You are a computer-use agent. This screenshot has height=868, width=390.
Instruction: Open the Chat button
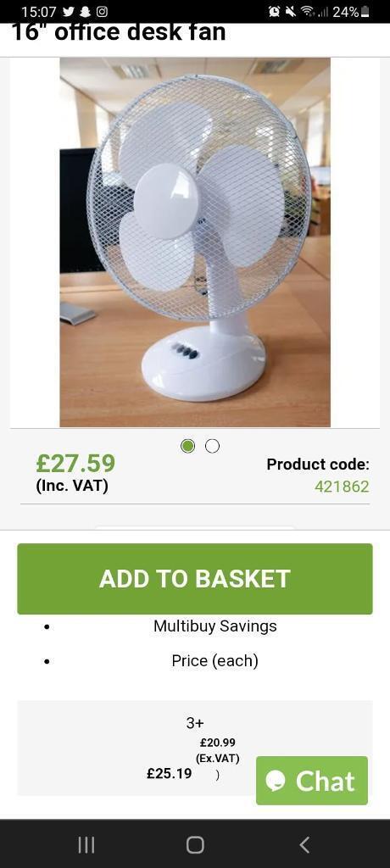[x=312, y=781]
